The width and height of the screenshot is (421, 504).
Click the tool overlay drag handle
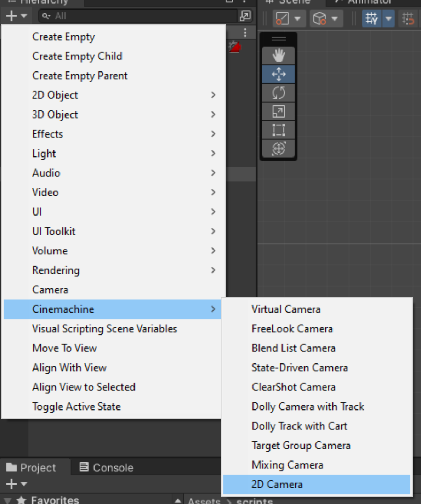click(278, 39)
